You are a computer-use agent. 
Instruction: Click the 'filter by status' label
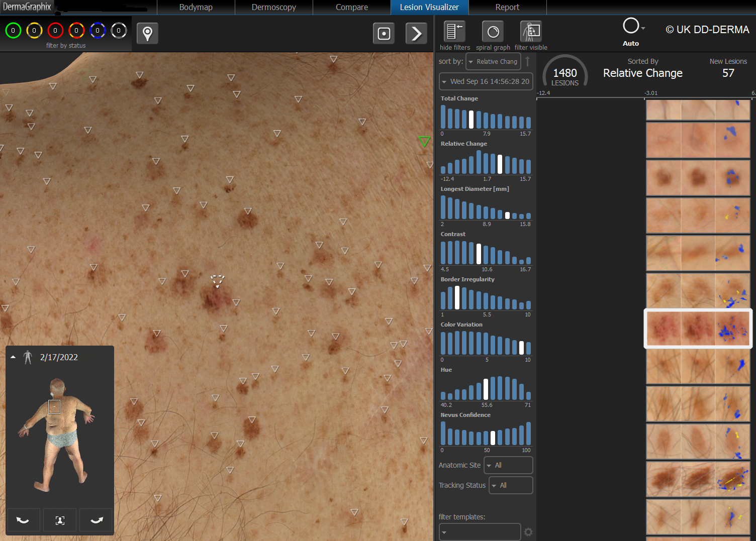click(66, 45)
